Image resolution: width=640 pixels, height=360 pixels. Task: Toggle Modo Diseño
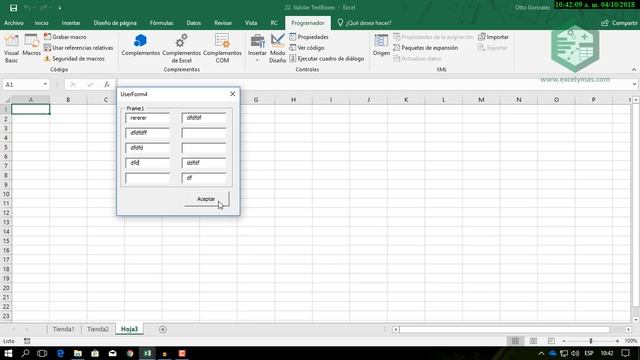(278, 48)
